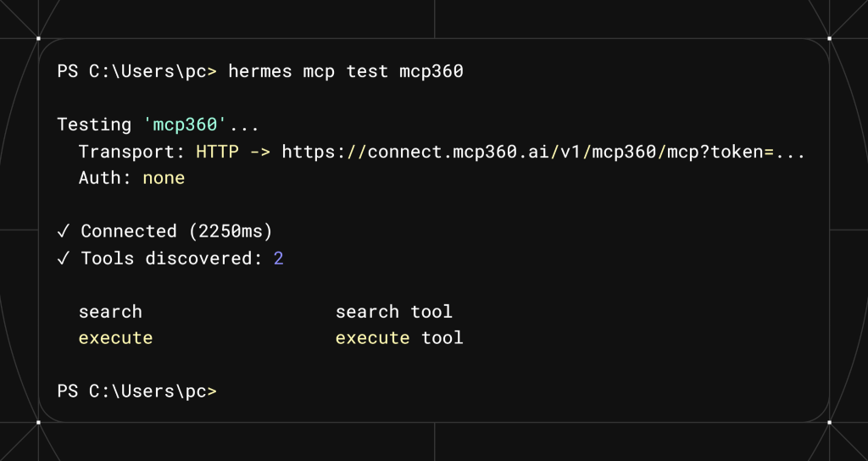Click the 'hermes mcp test mcp360' command
868x461 pixels.
[346, 71]
